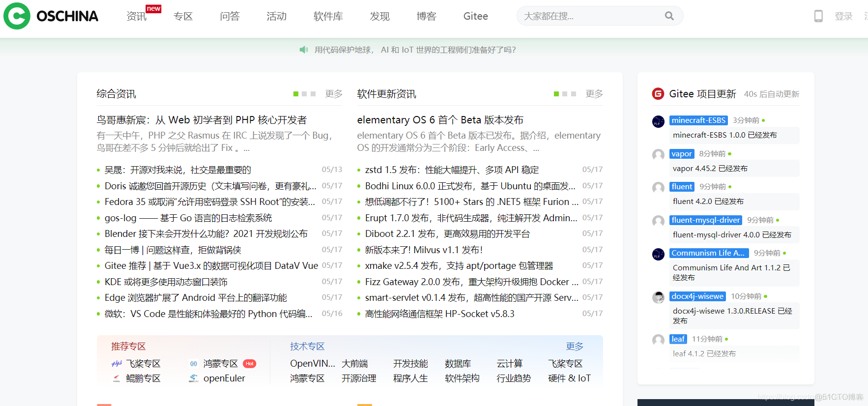Open 硬件 & IoT in 技术专区
The width and height of the screenshot is (868, 406).
[x=569, y=378]
